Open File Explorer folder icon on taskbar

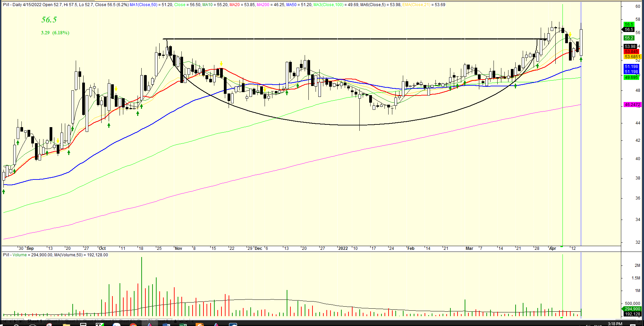(x=66, y=324)
